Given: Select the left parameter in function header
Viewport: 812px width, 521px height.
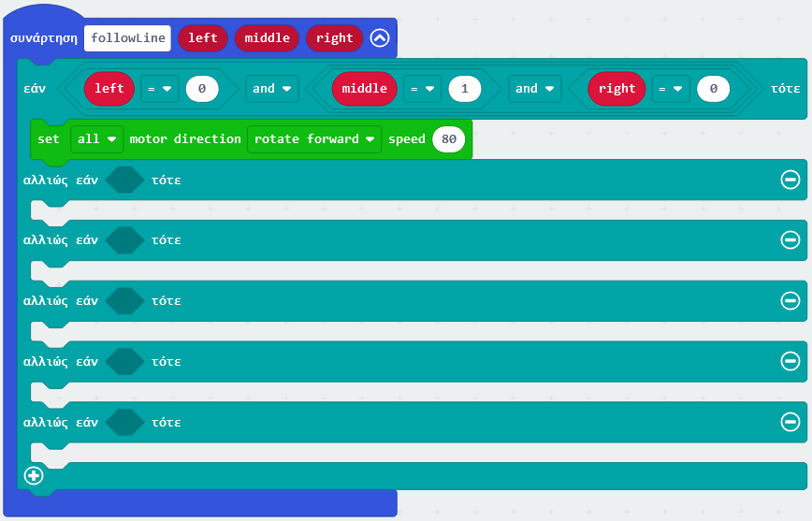Looking at the screenshot, I should click(202, 37).
